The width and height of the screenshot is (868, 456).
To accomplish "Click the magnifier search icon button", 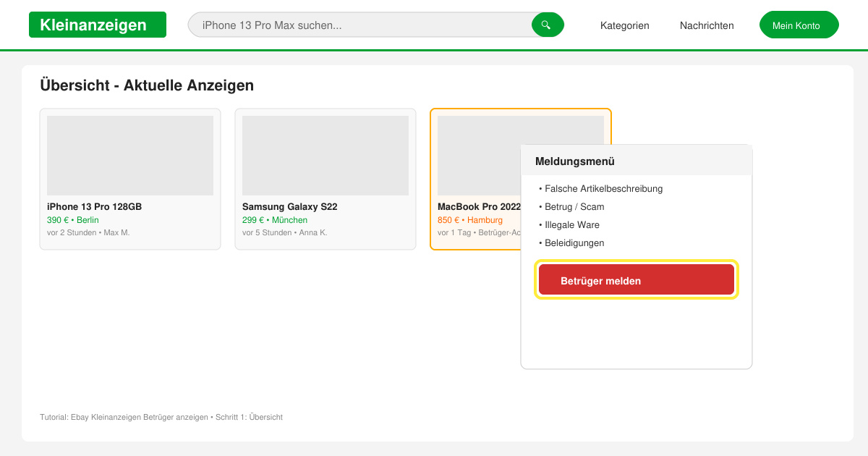I will [548, 25].
